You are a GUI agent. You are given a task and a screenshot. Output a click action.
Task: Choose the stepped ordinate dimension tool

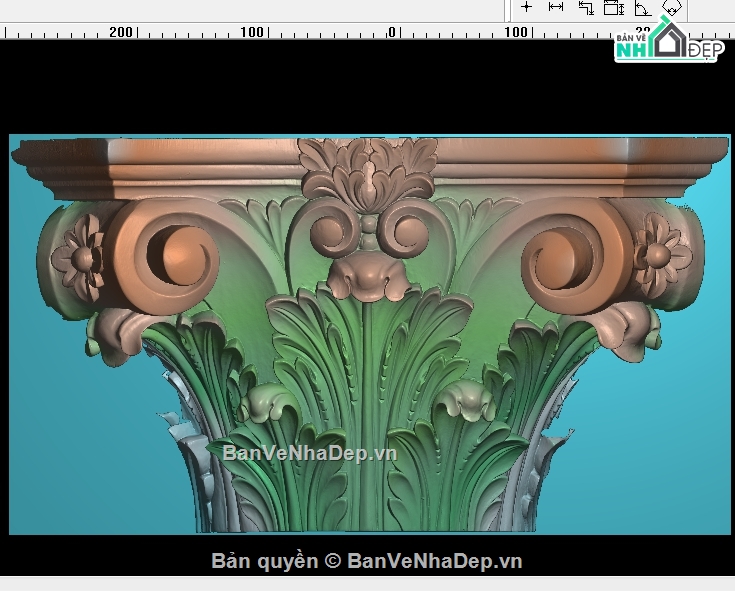point(585,8)
